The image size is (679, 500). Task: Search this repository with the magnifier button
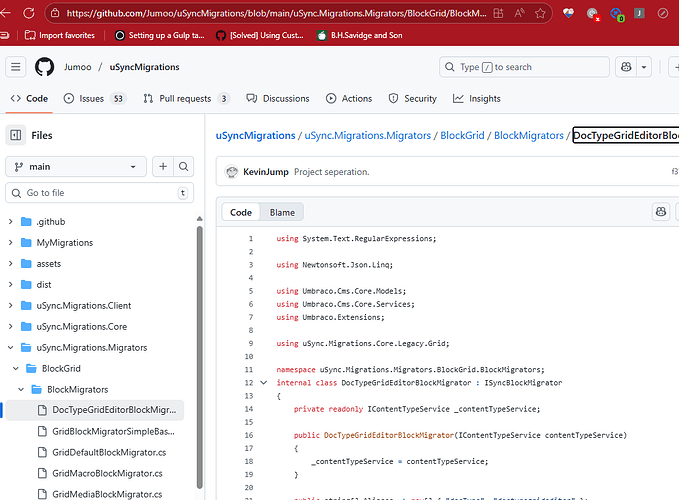click(184, 167)
